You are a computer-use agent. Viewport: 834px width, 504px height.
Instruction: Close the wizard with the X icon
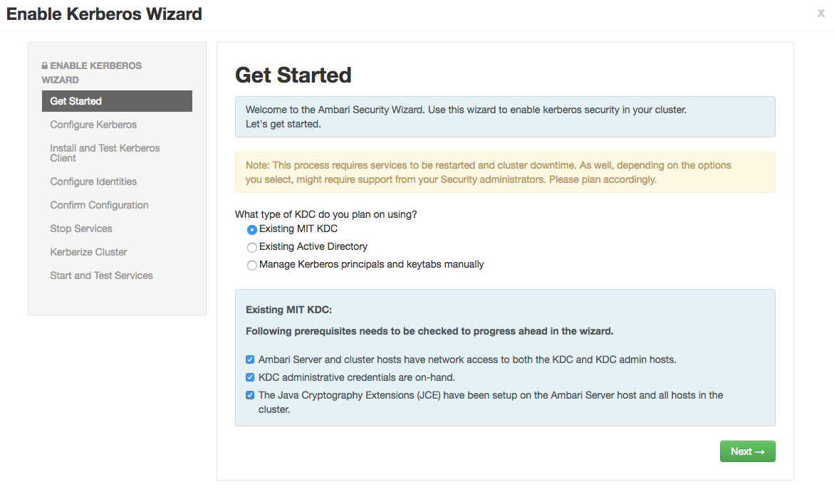[821, 13]
